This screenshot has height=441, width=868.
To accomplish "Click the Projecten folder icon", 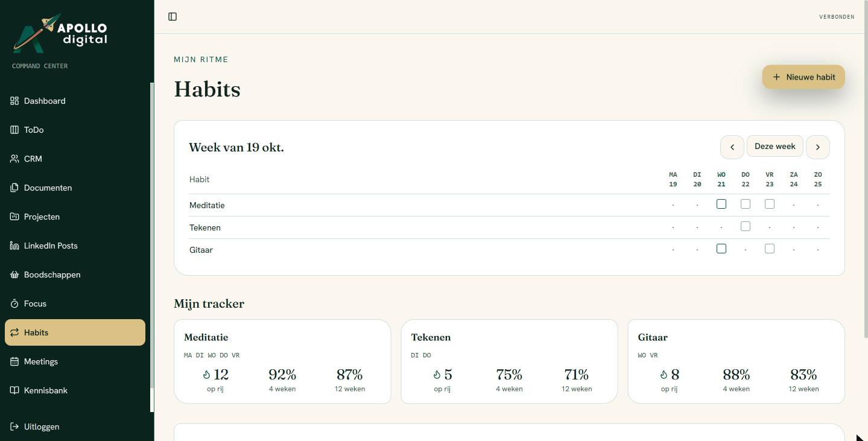I will (x=14, y=217).
